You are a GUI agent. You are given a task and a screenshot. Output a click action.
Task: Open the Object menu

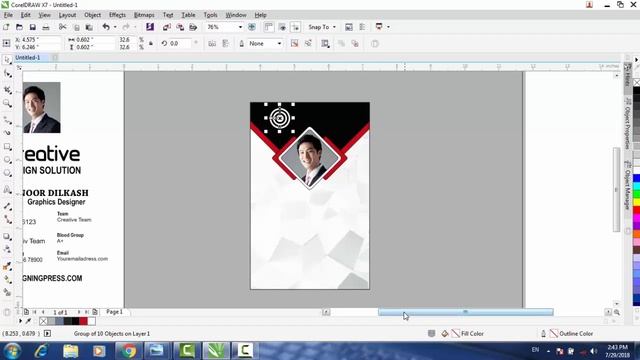pyautogui.click(x=92, y=15)
